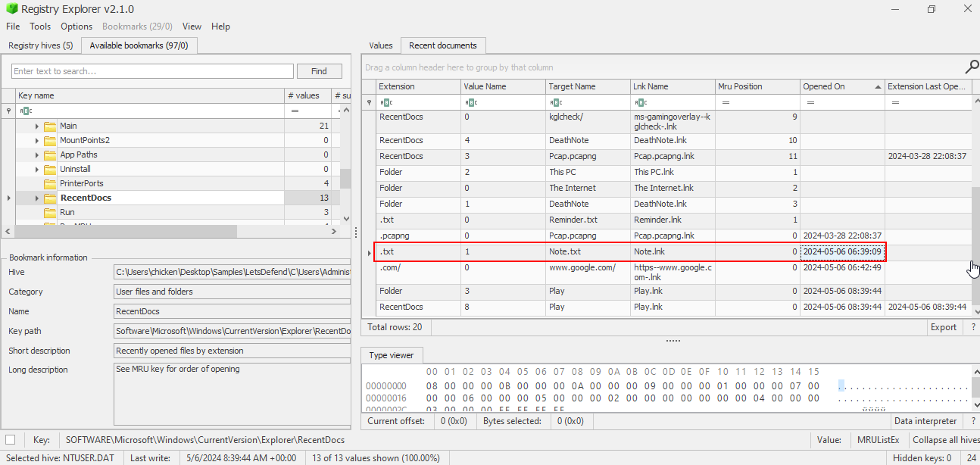Open the Tools menu
This screenshot has width=980, height=465.
point(40,27)
